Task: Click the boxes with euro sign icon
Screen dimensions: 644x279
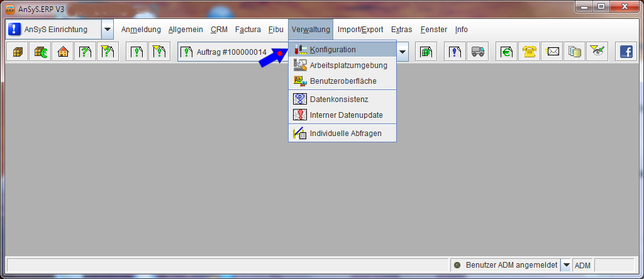Action: click(x=40, y=52)
